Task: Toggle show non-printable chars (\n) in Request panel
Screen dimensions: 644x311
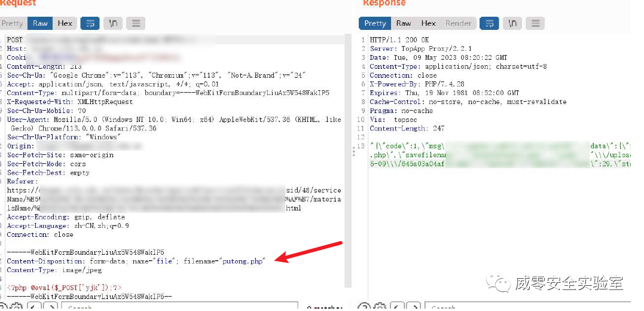Action: tap(113, 23)
